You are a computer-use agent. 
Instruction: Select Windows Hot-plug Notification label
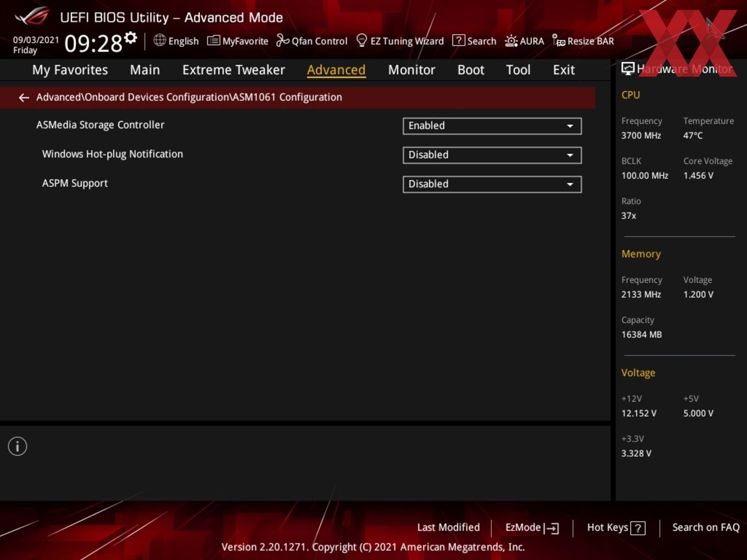(x=113, y=154)
